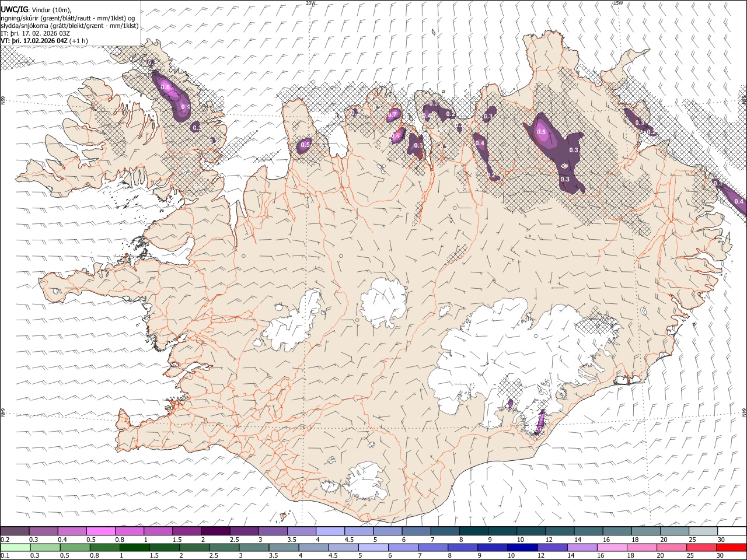Pick the bright red 30 swatch in the lower scale
This screenshot has height=560, width=747.
pos(732,547)
